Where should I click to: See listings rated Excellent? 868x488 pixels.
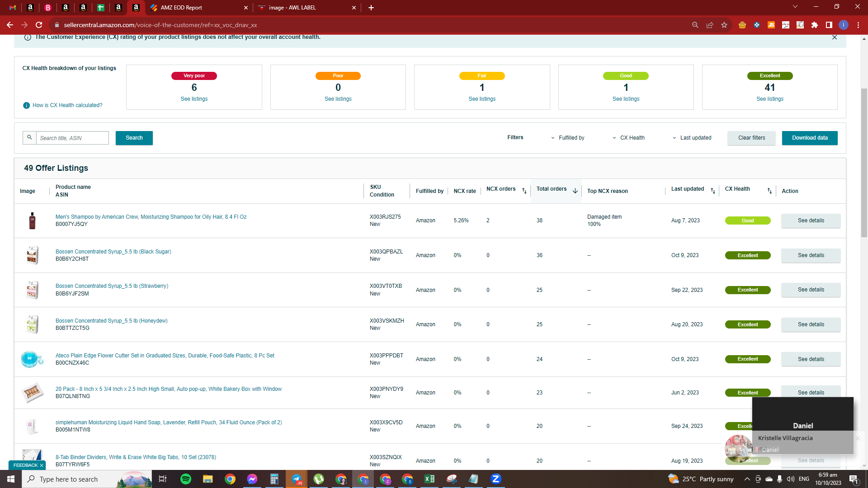coord(770,99)
